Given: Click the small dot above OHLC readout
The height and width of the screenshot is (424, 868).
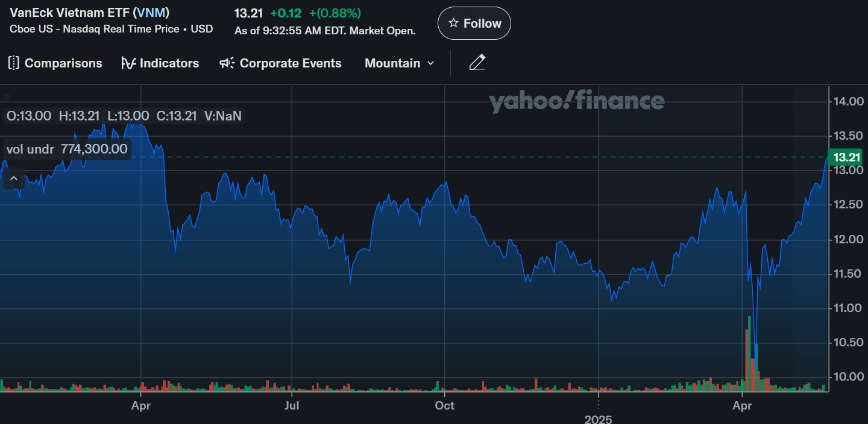Looking at the screenshot, I should click(x=7, y=97).
